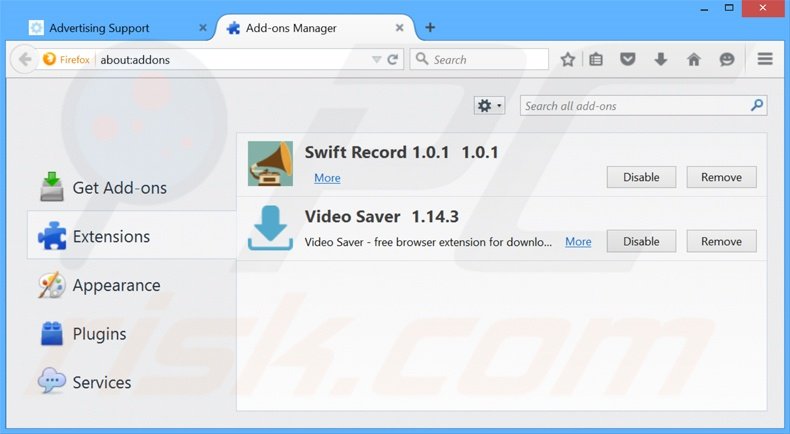Minimize the Firefox window

tap(704, 8)
